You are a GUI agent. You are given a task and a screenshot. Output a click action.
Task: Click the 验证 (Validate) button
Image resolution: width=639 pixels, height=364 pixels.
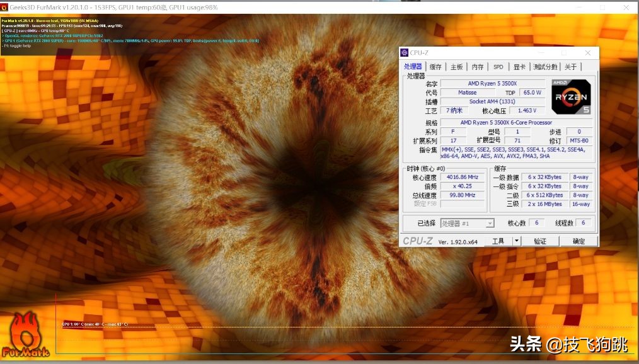[539, 241]
